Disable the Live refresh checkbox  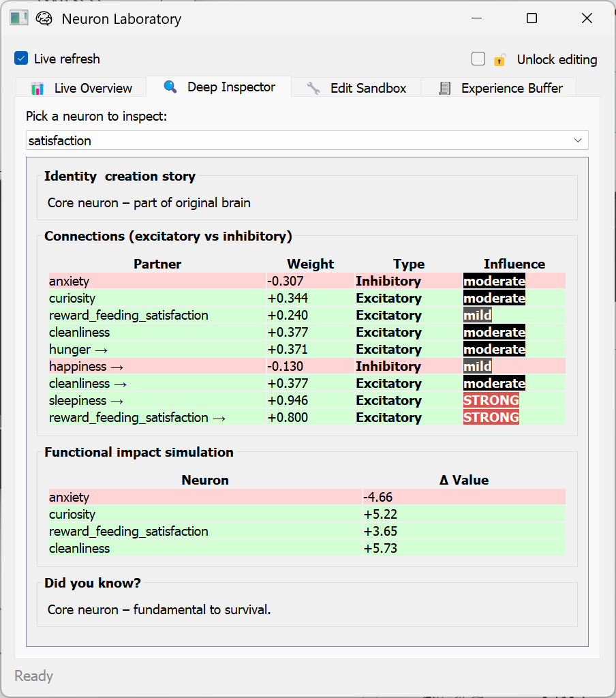pyautogui.click(x=21, y=59)
